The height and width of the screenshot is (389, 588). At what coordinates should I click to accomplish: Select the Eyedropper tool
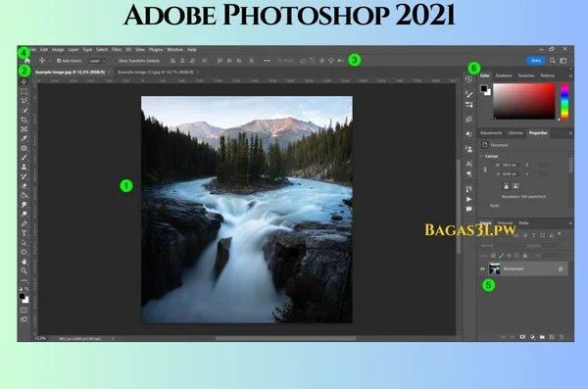[x=24, y=138]
